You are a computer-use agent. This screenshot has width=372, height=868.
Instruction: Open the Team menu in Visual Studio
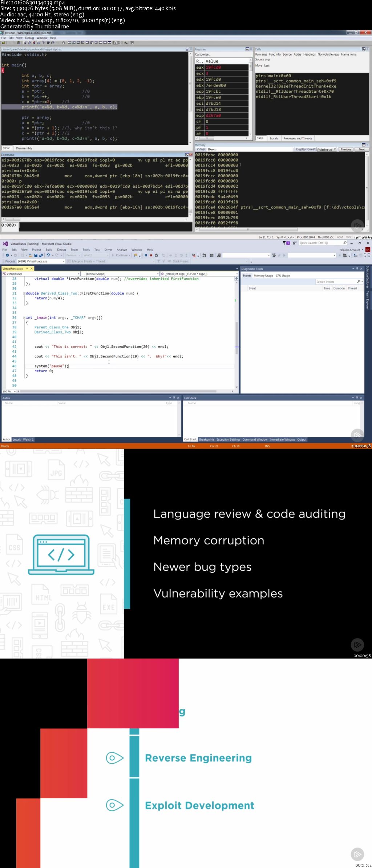74,250
